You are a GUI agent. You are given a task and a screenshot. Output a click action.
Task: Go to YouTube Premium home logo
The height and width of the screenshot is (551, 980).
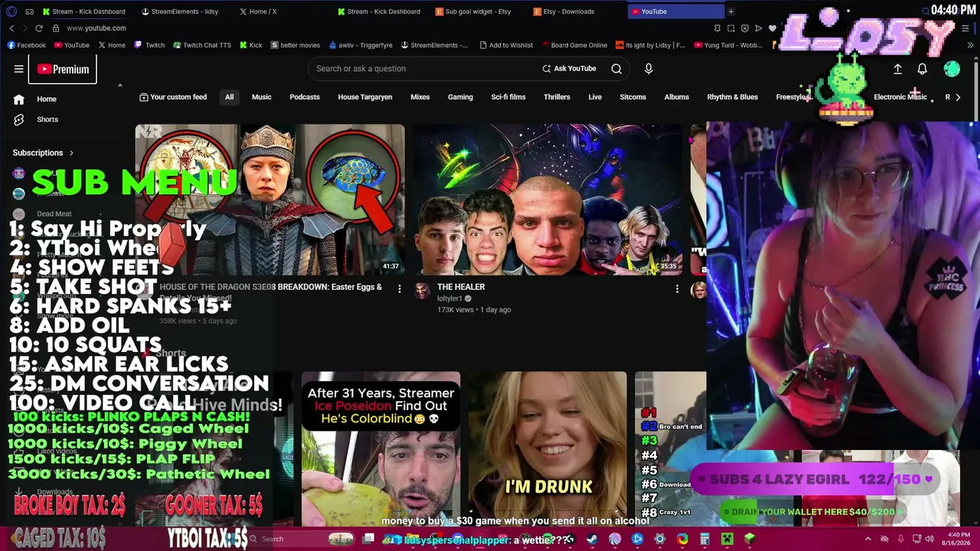(x=63, y=69)
